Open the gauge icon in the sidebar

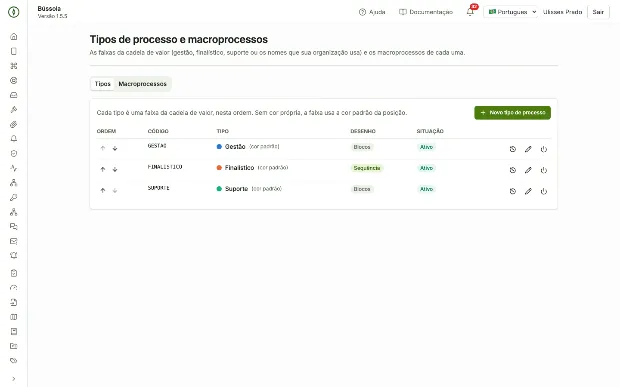13,288
